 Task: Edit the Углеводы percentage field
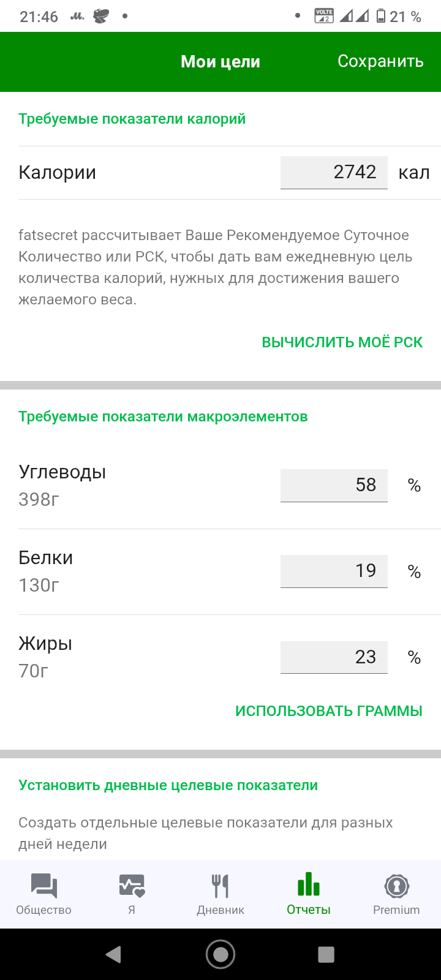tap(334, 485)
